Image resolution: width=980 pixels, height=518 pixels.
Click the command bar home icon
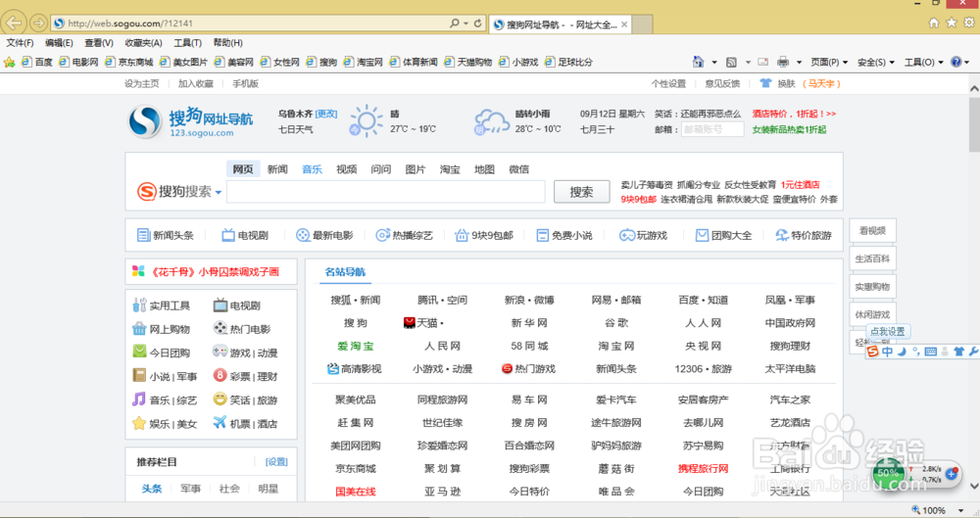click(x=698, y=62)
